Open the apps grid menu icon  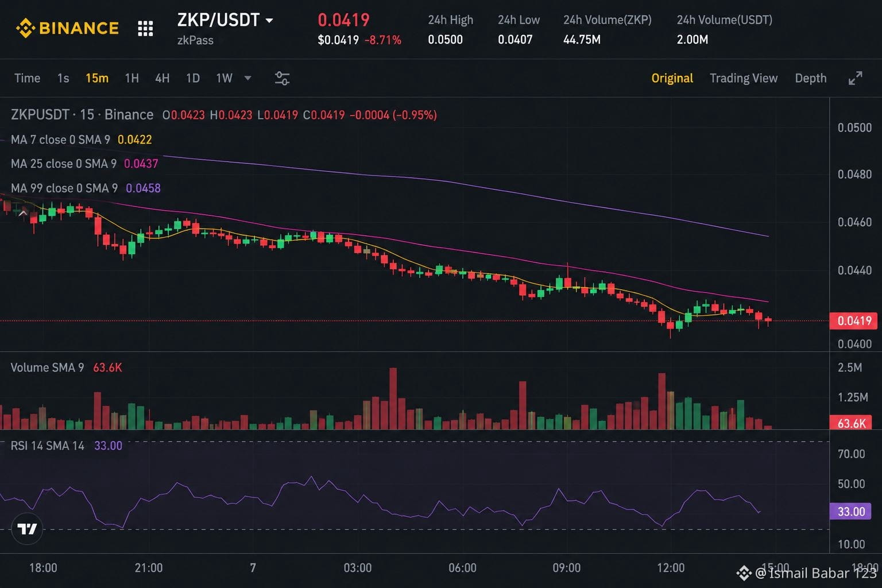145,28
